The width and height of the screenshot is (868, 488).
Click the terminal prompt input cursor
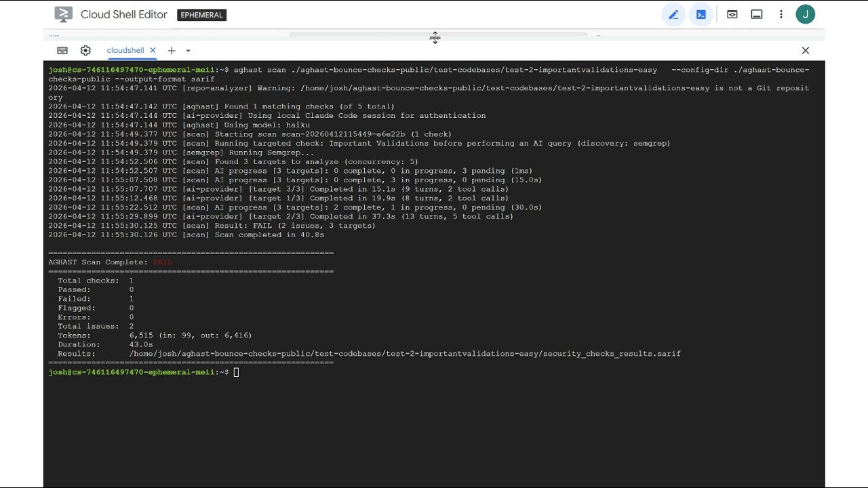pyautogui.click(x=236, y=372)
